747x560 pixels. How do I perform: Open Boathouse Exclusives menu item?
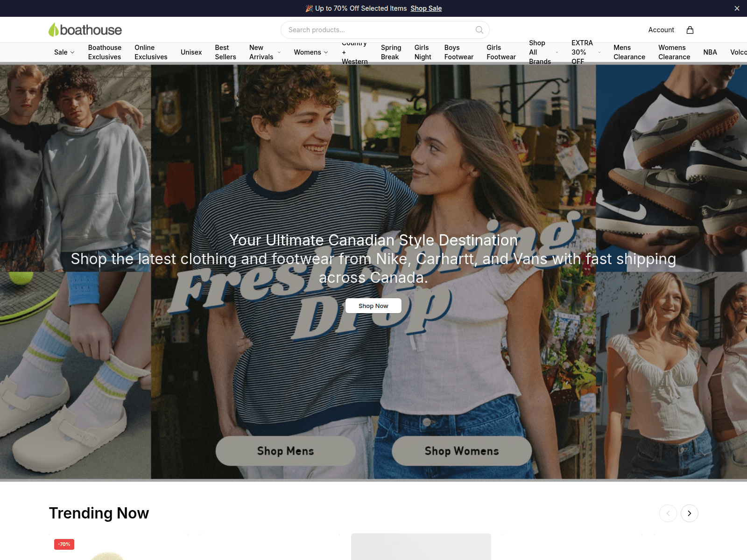[x=105, y=52]
